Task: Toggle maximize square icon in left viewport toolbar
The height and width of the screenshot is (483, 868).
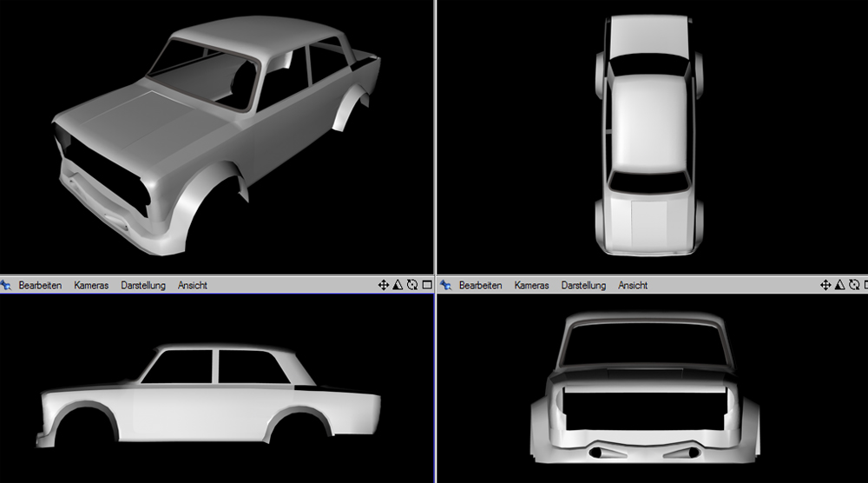Action: pyautogui.click(x=426, y=285)
